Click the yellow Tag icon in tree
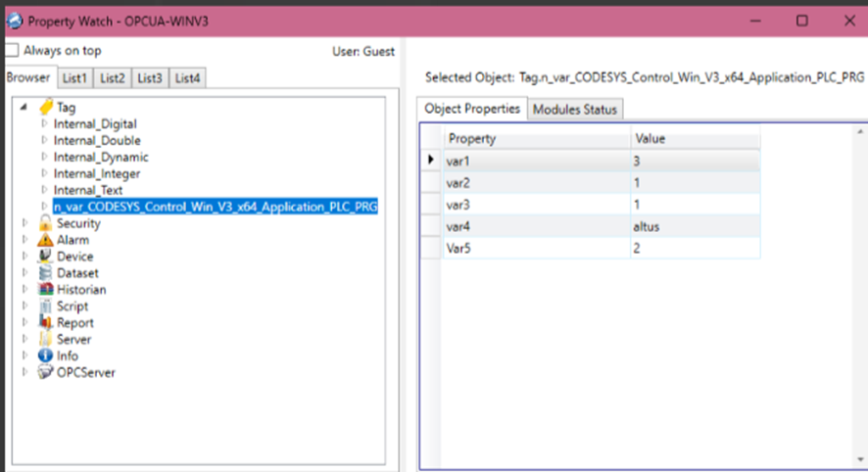 [46, 106]
